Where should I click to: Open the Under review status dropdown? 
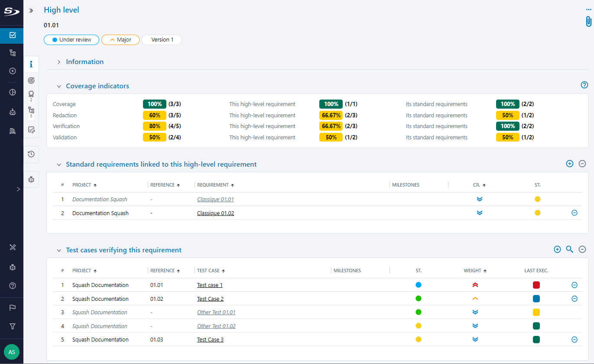[71, 40]
